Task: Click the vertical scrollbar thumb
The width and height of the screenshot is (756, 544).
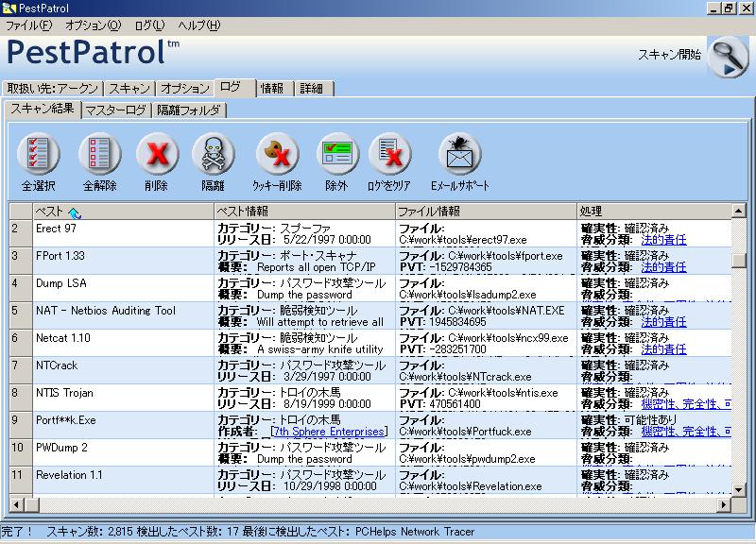Action: coord(739,261)
